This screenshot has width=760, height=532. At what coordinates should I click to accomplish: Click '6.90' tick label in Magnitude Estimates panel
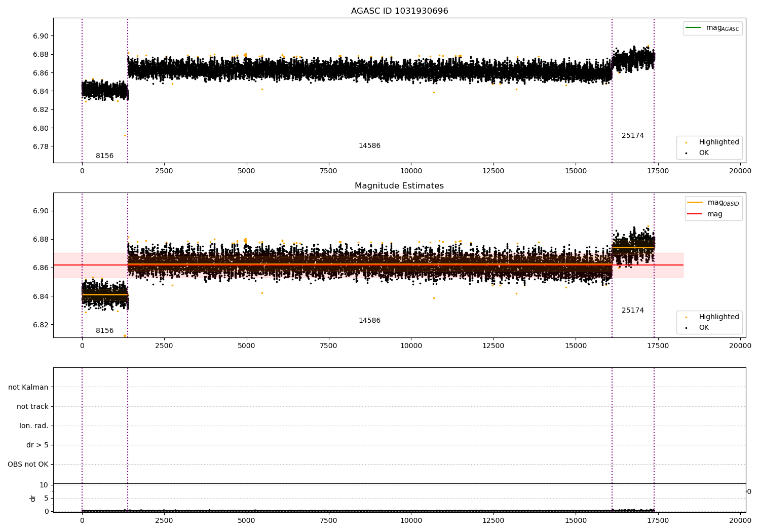[41, 211]
